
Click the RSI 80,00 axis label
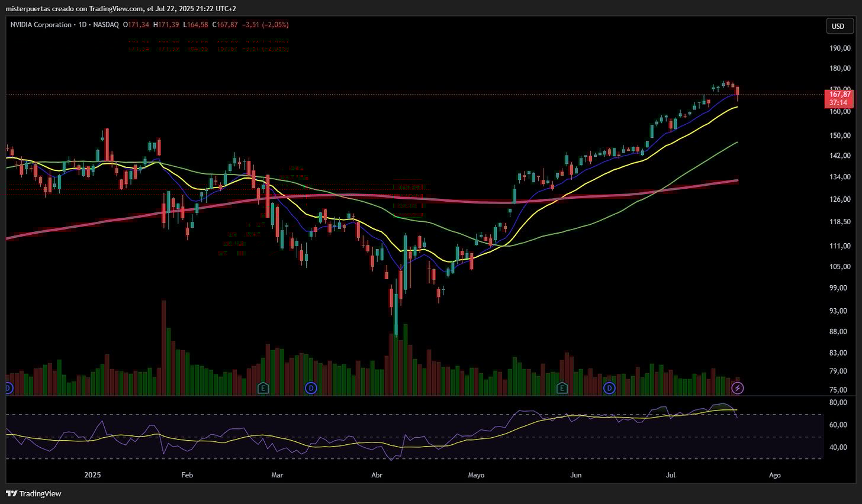(838, 402)
